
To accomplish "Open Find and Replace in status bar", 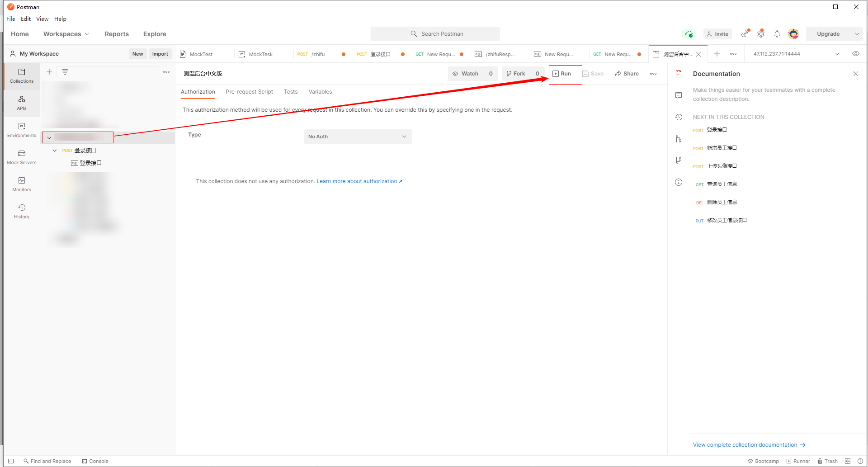I will click(47, 461).
